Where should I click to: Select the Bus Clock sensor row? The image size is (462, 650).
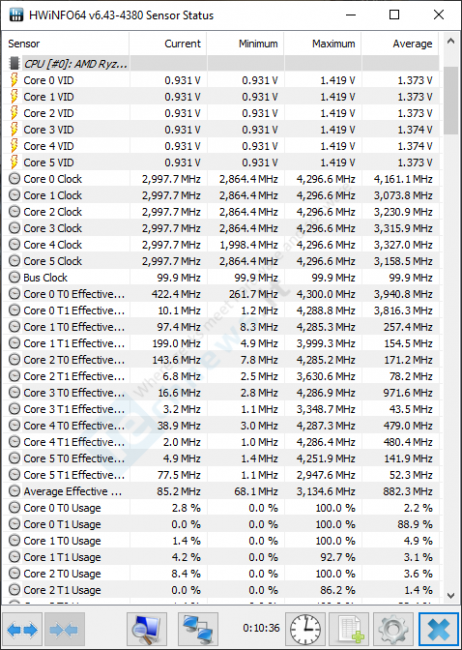click(x=221, y=278)
